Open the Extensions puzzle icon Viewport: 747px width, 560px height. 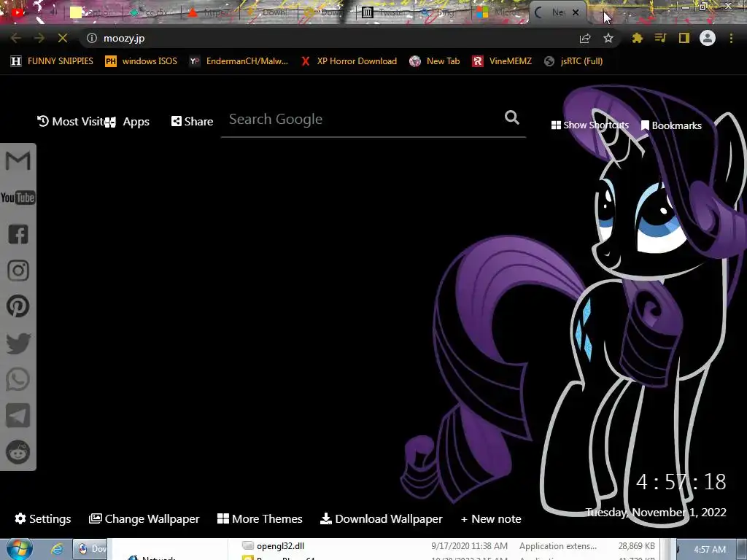pos(638,38)
